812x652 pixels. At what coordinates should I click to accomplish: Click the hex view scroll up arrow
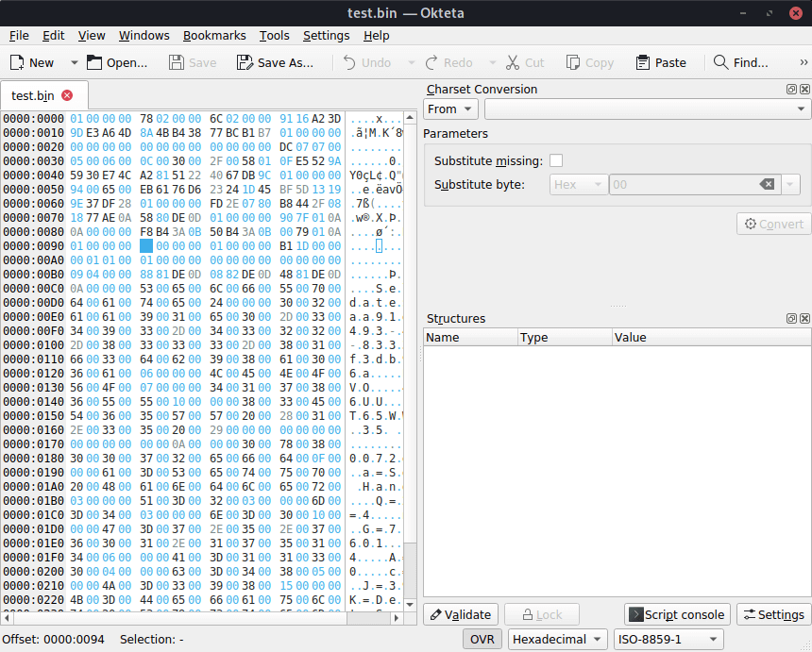coord(410,118)
